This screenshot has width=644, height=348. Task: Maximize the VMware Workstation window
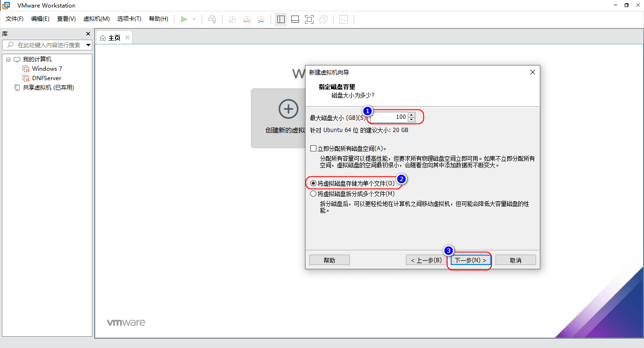[x=626, y=5]
